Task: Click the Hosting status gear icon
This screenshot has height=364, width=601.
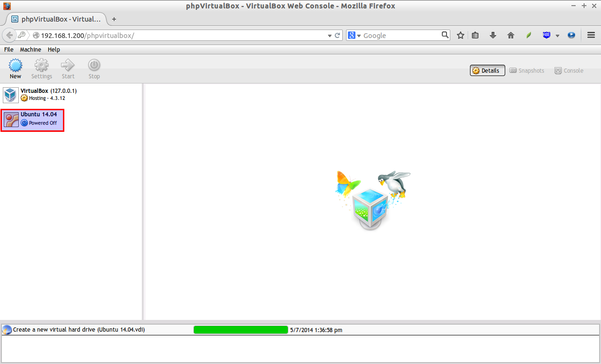Action: pyautogui.click(x=24, y=98)
